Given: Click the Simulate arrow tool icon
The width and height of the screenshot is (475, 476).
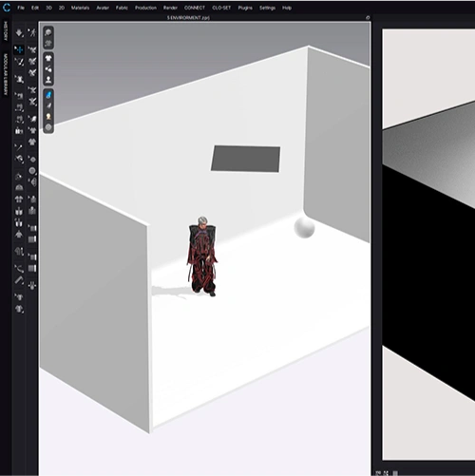Looking at the screenshot, I should pos(19,32).
